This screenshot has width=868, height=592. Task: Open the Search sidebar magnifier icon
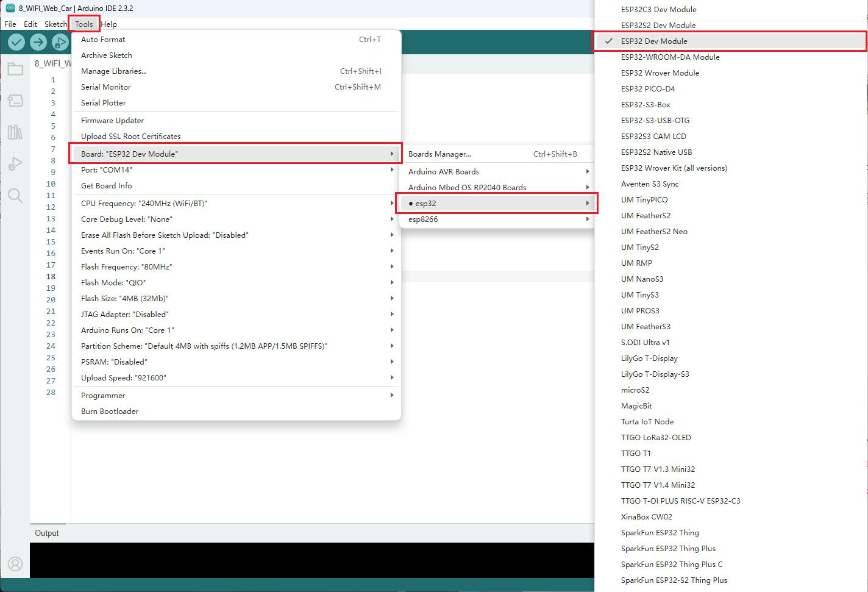[15, 196]
